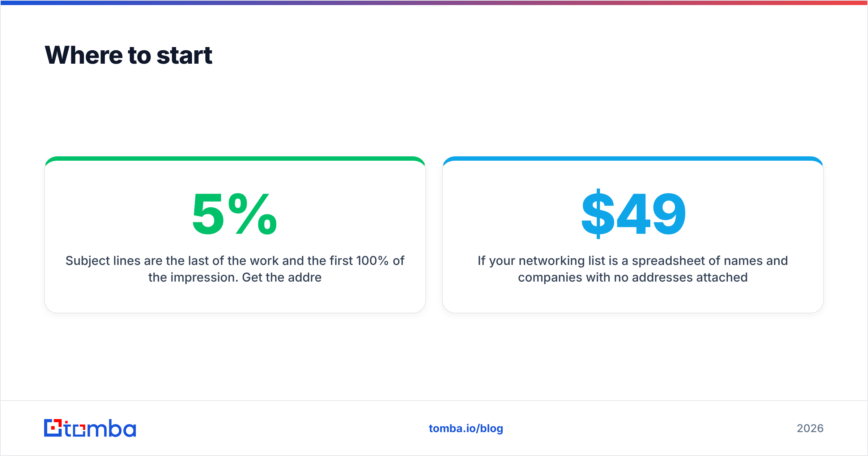Click the 2026 year label
868x456 pixels.
(x=810, y=428)
